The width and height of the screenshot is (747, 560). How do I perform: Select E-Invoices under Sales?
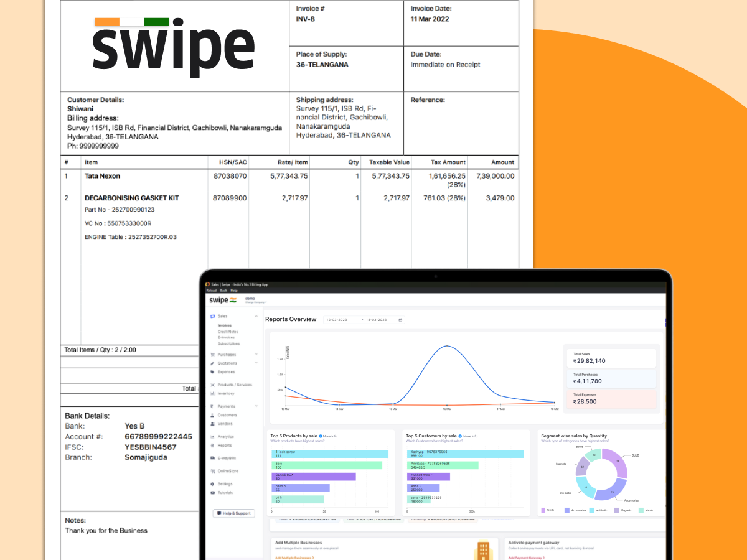pos(227,338)
